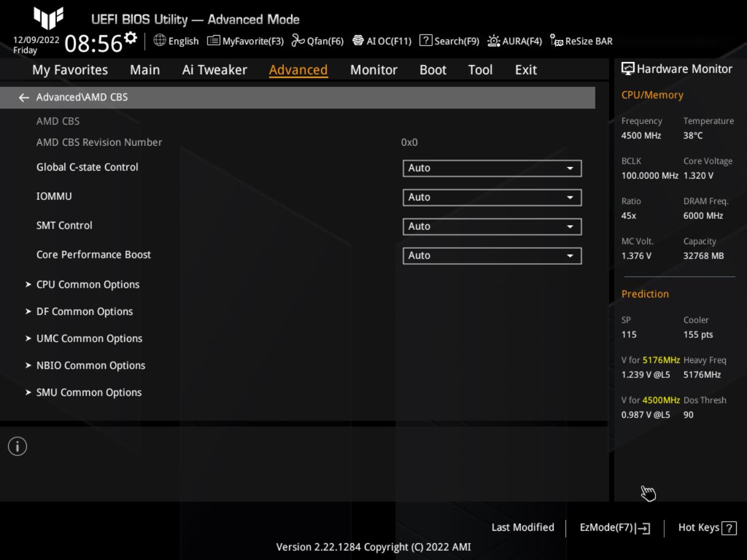Click the 6000 MHz DRAM Freq value

tap(703, 216)
